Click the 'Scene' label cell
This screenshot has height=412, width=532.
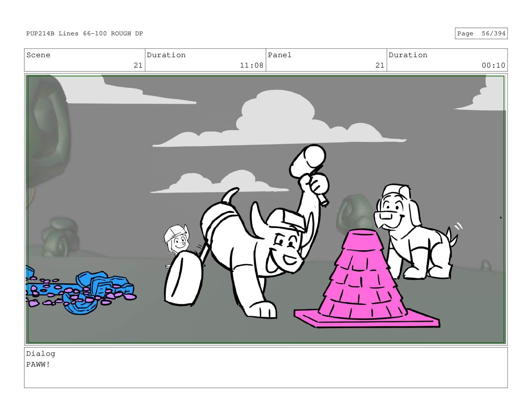[x=84, y=60]
